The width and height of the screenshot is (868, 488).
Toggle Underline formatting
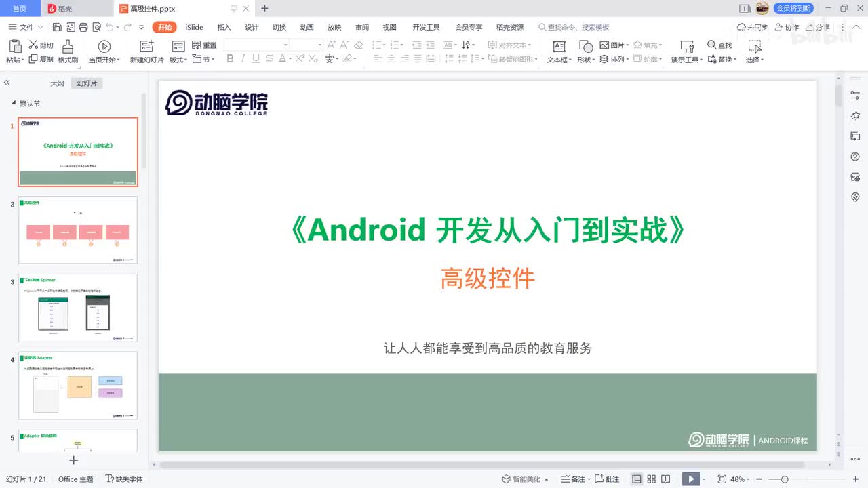coord(256,59)
